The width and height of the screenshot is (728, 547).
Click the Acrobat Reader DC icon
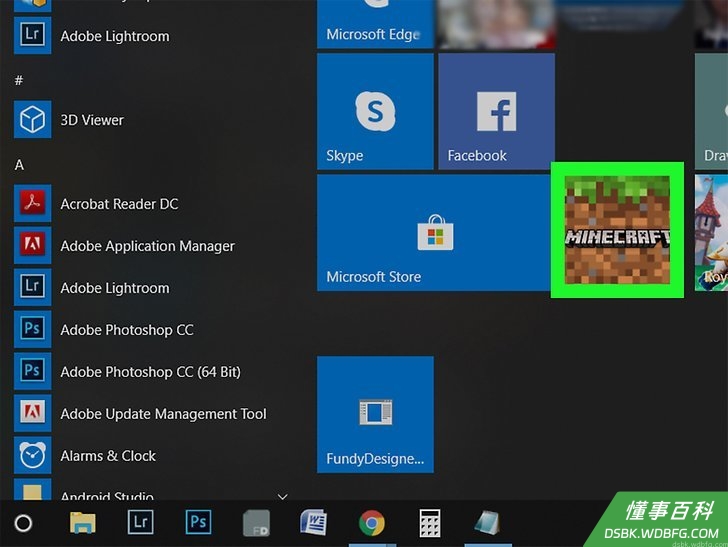(32, 203)
